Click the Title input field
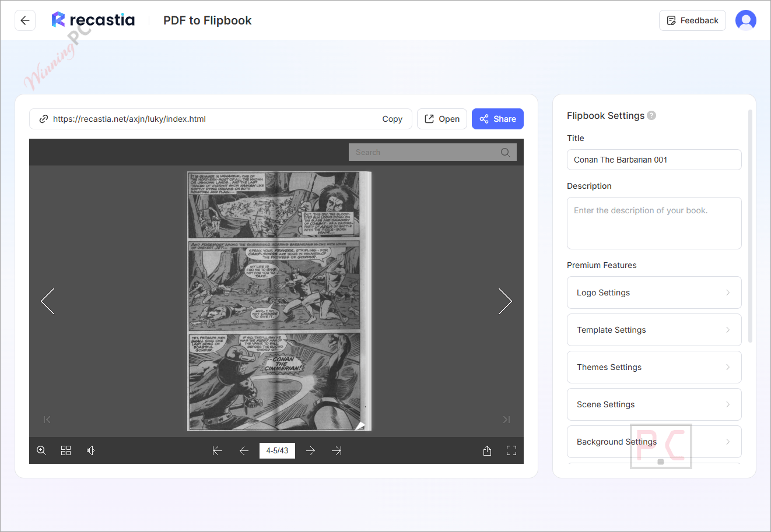This screenshot has width=771, height=532. [x=654, y=160]
